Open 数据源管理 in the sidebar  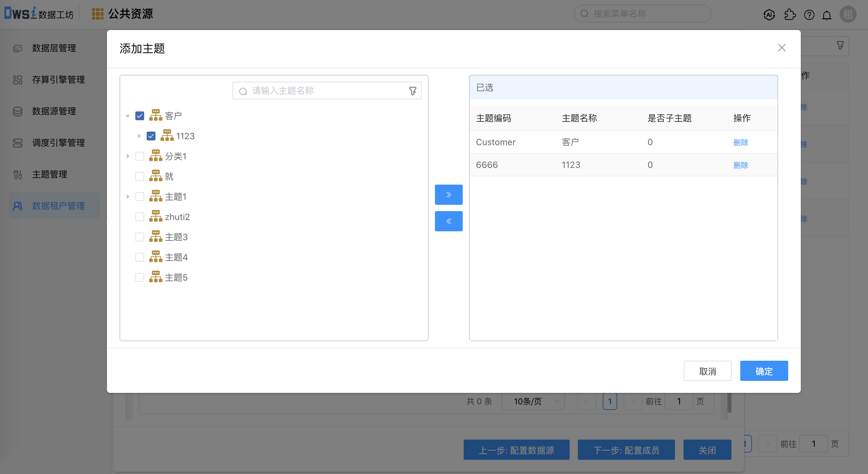[54, 111]
